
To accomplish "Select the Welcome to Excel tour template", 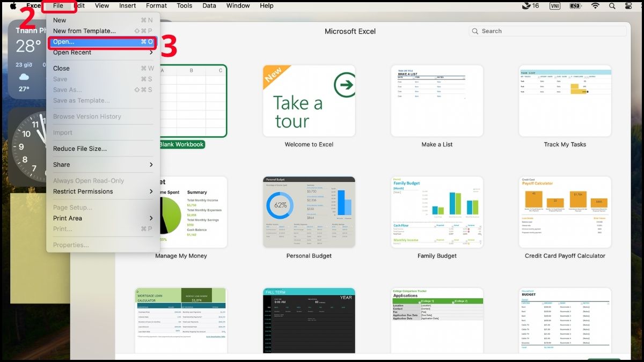I will coord(309,101).
